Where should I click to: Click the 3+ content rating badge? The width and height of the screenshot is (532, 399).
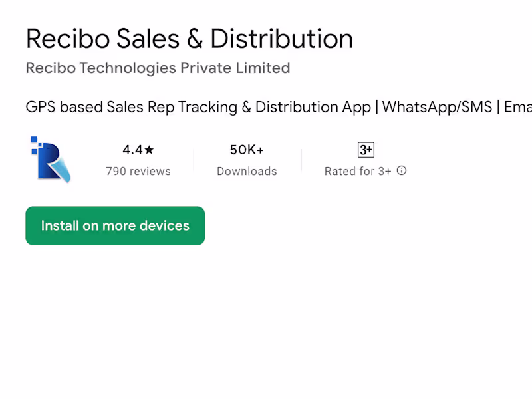(x=366, y=150)
